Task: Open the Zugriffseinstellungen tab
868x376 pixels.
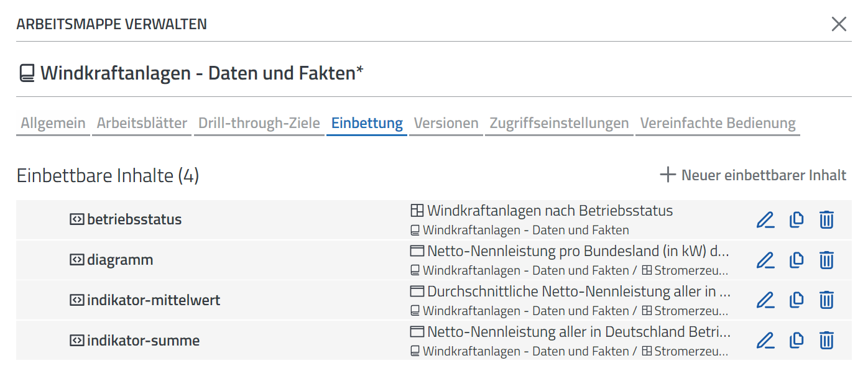Action: coord(559,123)
